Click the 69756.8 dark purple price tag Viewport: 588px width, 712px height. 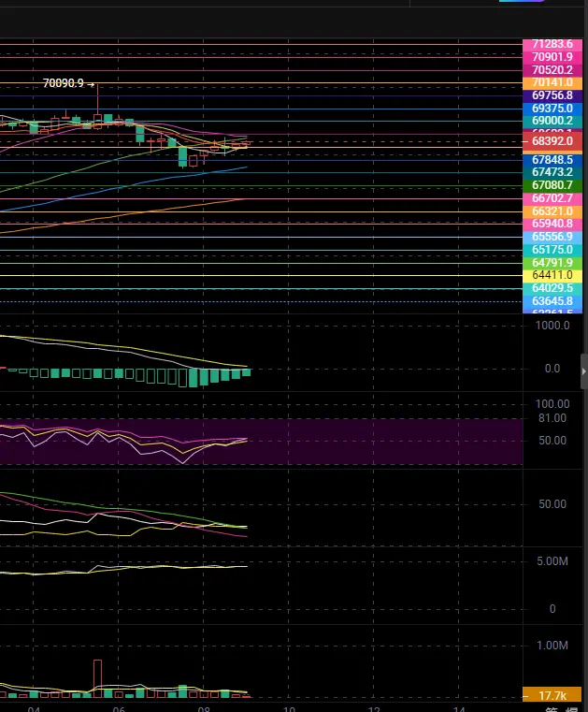click(x=552, y=95)
